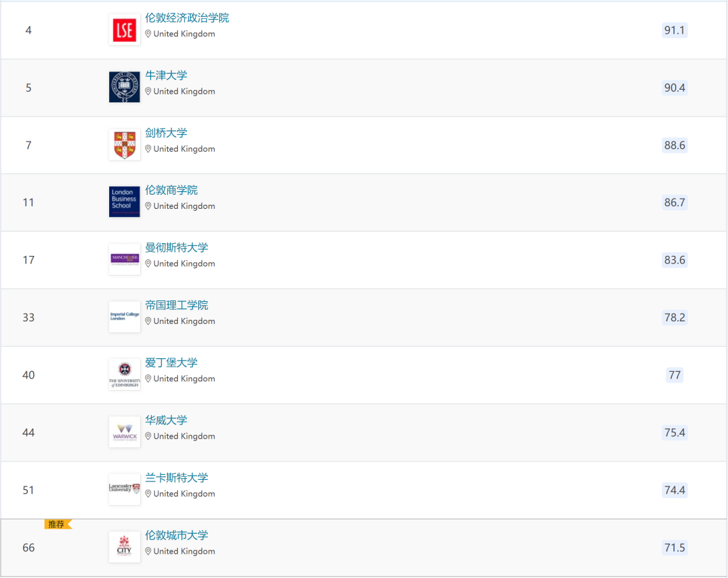Click the 75.4 score for 华威大学
Viewport: 728px width, 578px height.
click(x=675, y=432)
